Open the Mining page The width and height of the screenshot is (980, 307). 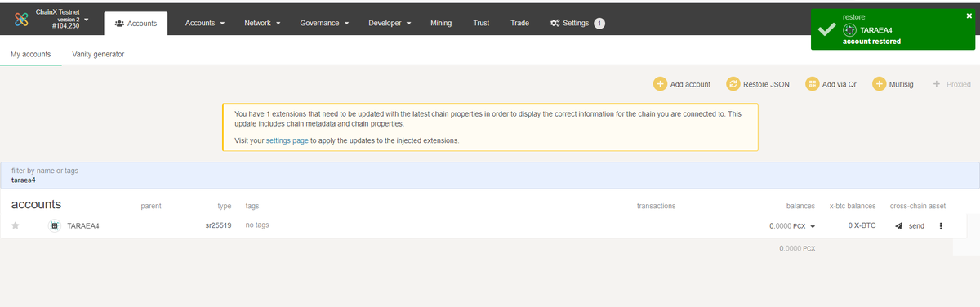pyautogui.click(x=441, y=23)
